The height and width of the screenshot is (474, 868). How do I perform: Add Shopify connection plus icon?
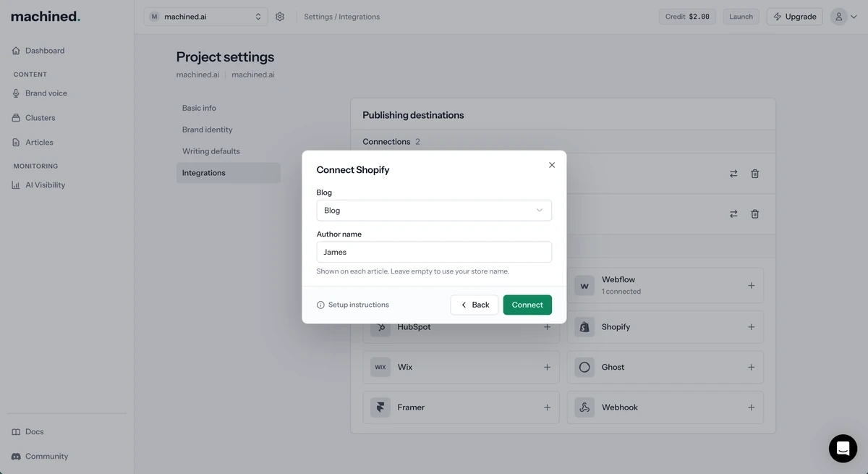coord(751,327)
